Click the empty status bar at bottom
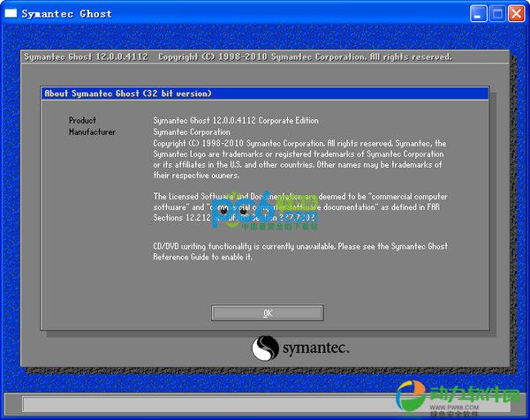 tap(203, 404)
